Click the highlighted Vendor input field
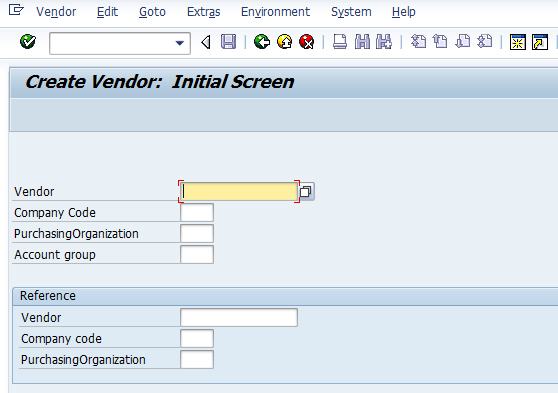 [x=239, y=192]
